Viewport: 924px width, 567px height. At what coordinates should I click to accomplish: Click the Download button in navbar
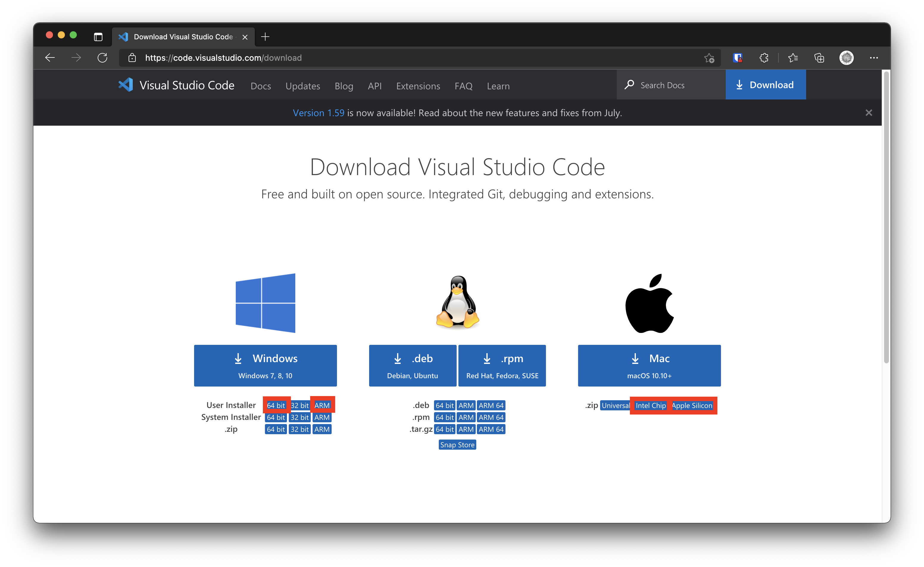click(766, 85)
